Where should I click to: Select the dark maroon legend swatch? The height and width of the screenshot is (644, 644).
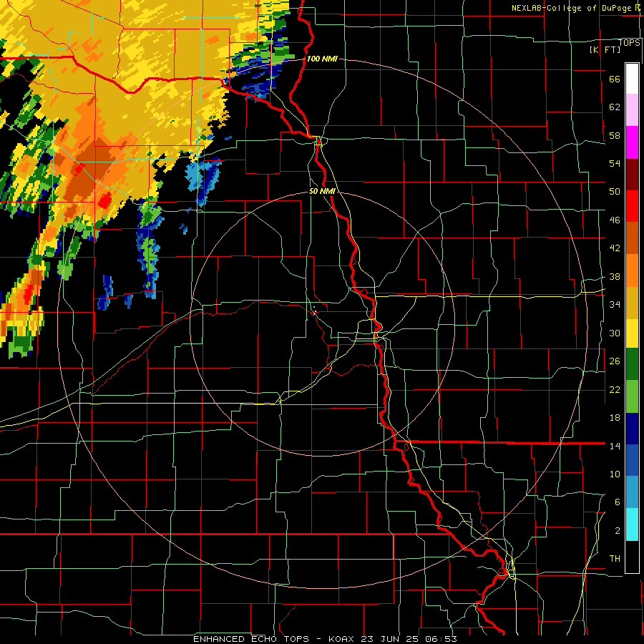pos(632,174)
